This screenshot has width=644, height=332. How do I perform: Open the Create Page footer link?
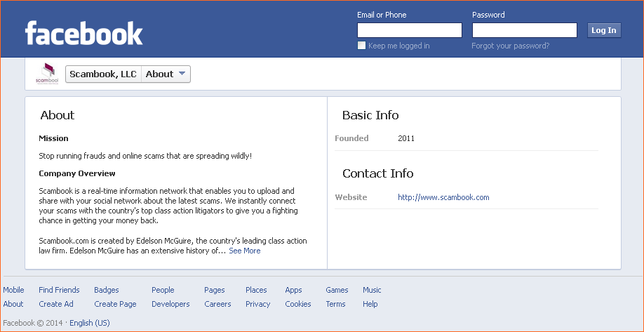point(115,304)
